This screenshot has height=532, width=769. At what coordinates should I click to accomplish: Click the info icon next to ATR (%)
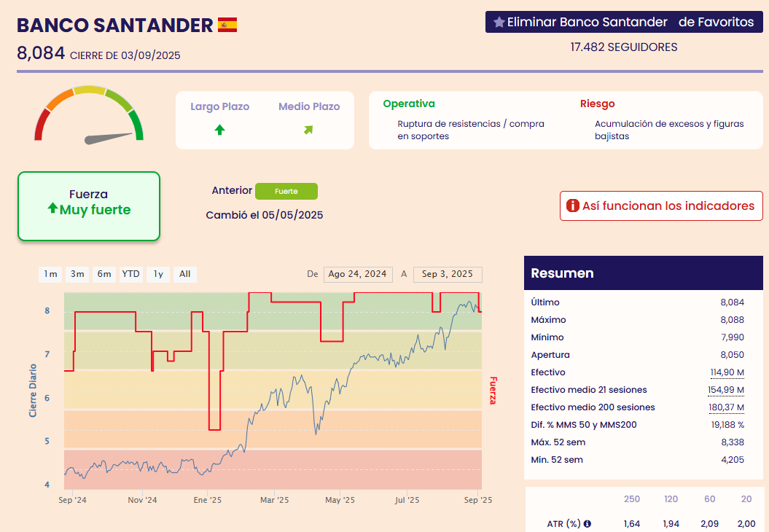[587, 524]
